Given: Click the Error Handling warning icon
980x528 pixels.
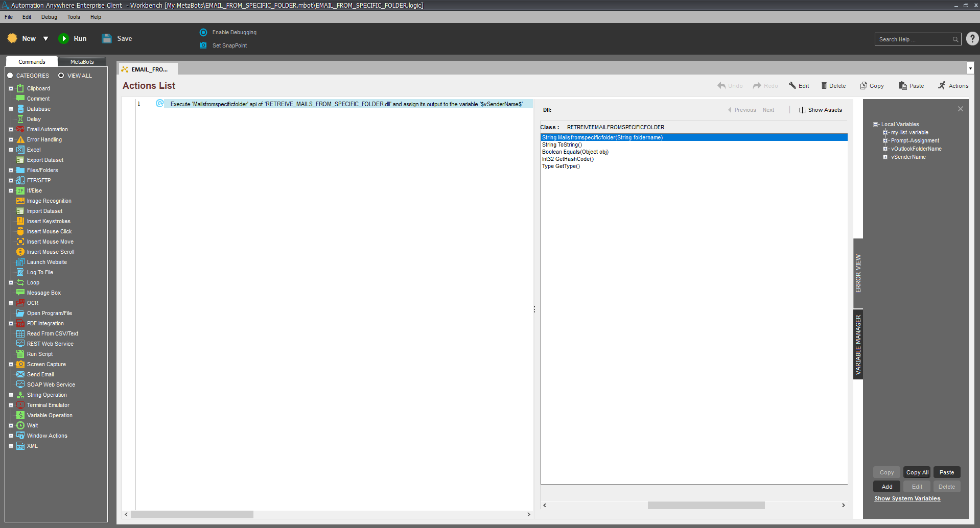Looking at the screenshot, I should [20, 139].
